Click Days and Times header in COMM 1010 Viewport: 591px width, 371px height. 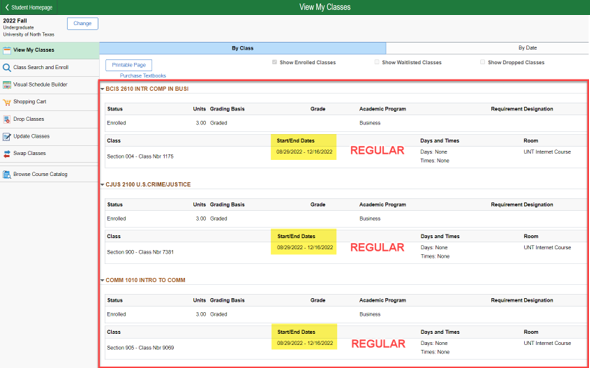pos(440,332)
